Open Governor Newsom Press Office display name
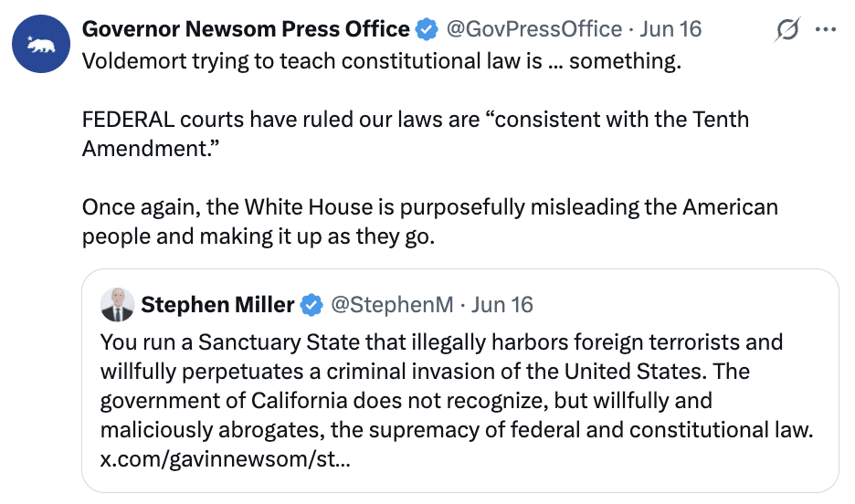 tap(246, 29)
